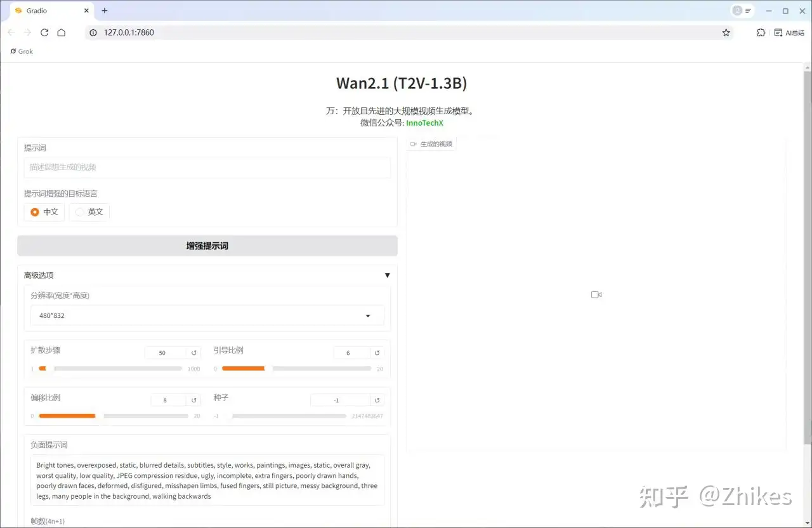The width and height of the screenshot is (812, 528).
Task: Focus the 偏移比例 number box showing 8
Action: (x=169, y=400)
